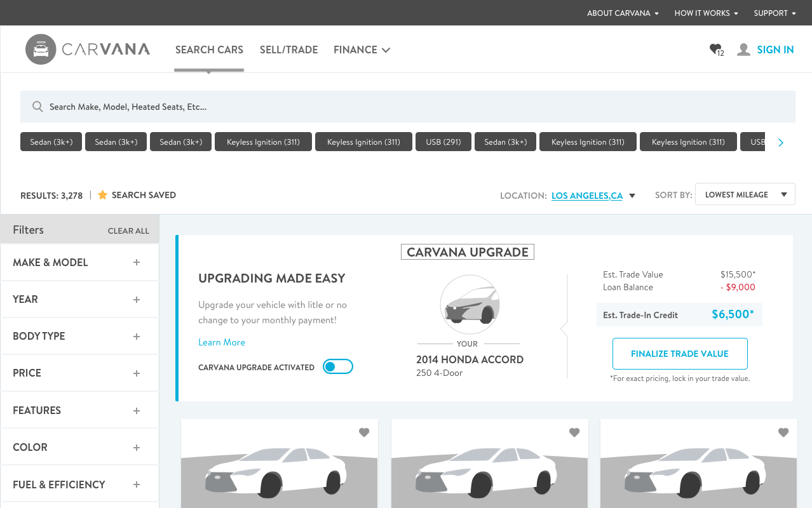The width and height of the screenshot is (812, 508).
Task: Click the $15,500* estimated trade value
Action: coord(738,274)
